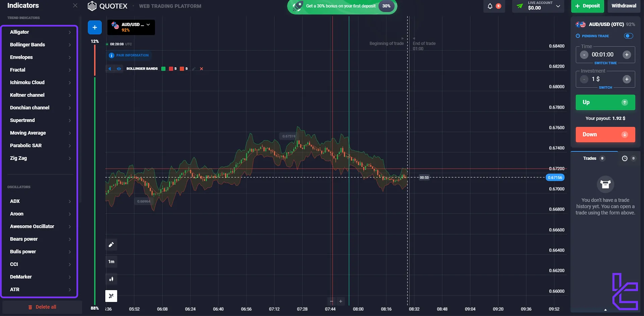Click the green Up trade button
Image resolution: width=644 pixels, height=316 pixels.
tap(605, 102)
